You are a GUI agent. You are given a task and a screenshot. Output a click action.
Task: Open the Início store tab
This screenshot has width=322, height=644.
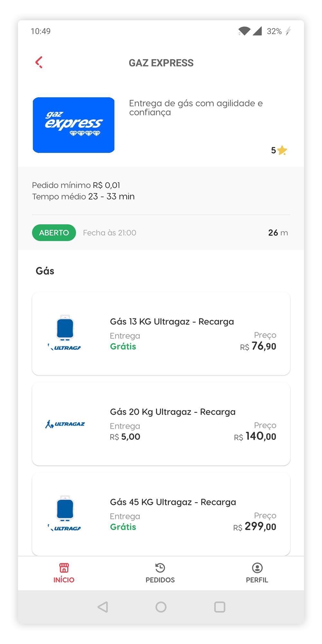64,573
